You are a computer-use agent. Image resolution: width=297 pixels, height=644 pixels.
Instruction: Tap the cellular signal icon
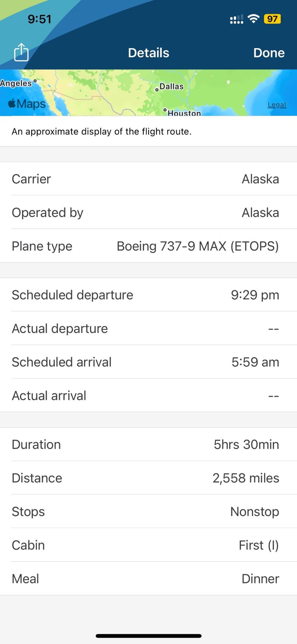(236, 19)
